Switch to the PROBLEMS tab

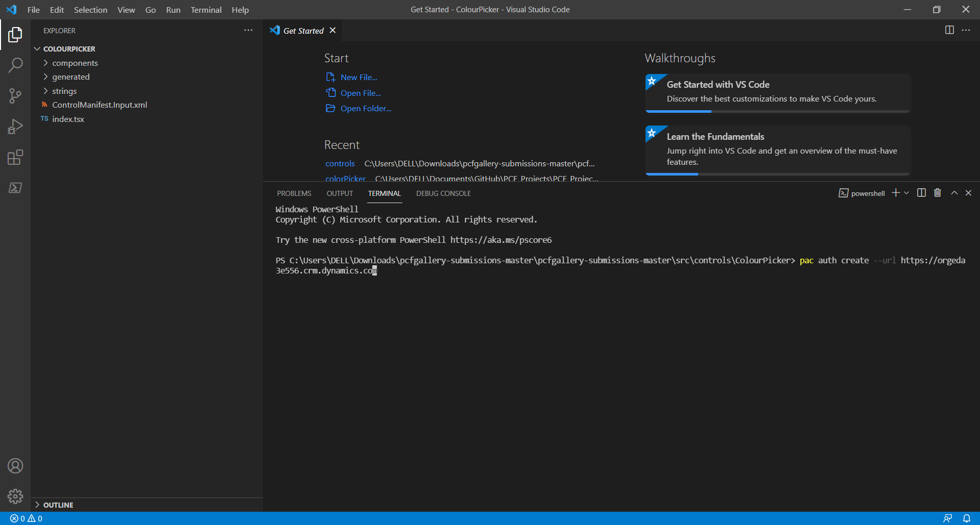point(294,193)
